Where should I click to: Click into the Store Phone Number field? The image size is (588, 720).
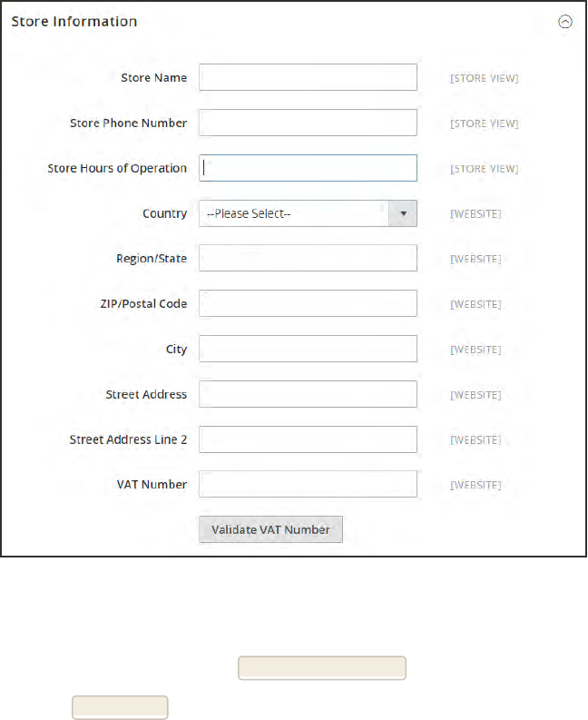tap(308, 123)
